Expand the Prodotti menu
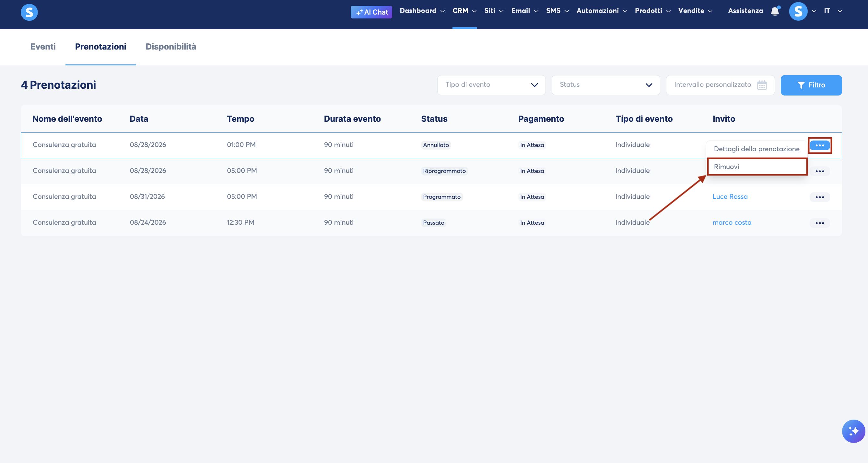Viewport: 868px width, 463px height. (x=653, y=11)
